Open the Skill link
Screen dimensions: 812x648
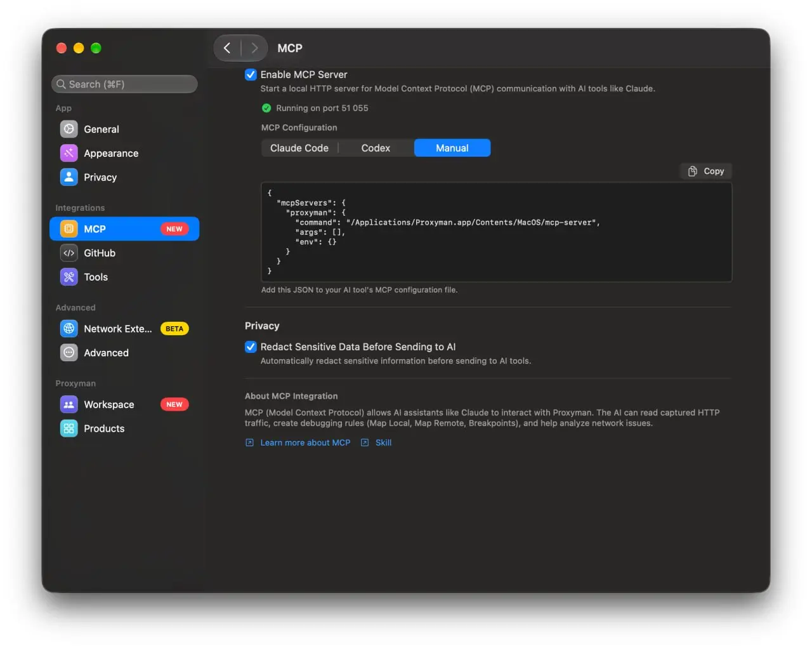(383, 443)
